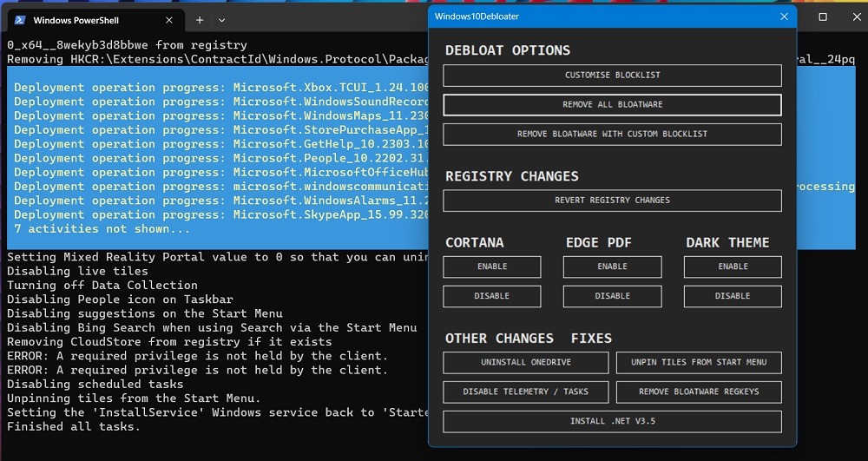Click Uninstall OneDrive button

[526, 363]
